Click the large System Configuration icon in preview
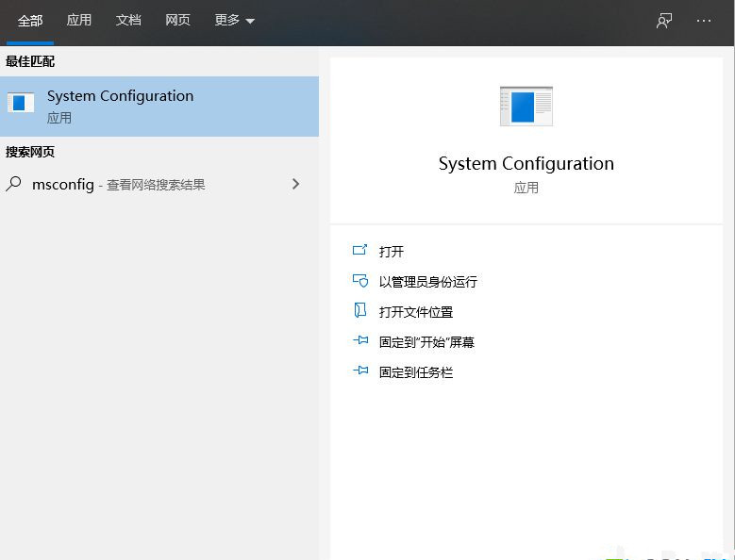The height and width of the screenshot is (560, 735). (x=526, y=106)
